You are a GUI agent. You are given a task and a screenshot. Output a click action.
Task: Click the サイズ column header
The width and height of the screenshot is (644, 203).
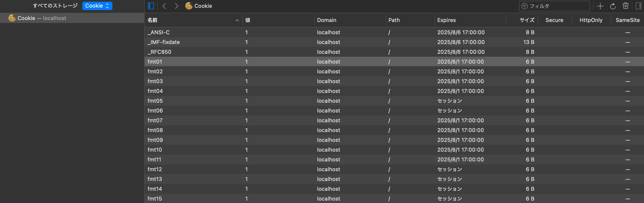tap(527, 20)
